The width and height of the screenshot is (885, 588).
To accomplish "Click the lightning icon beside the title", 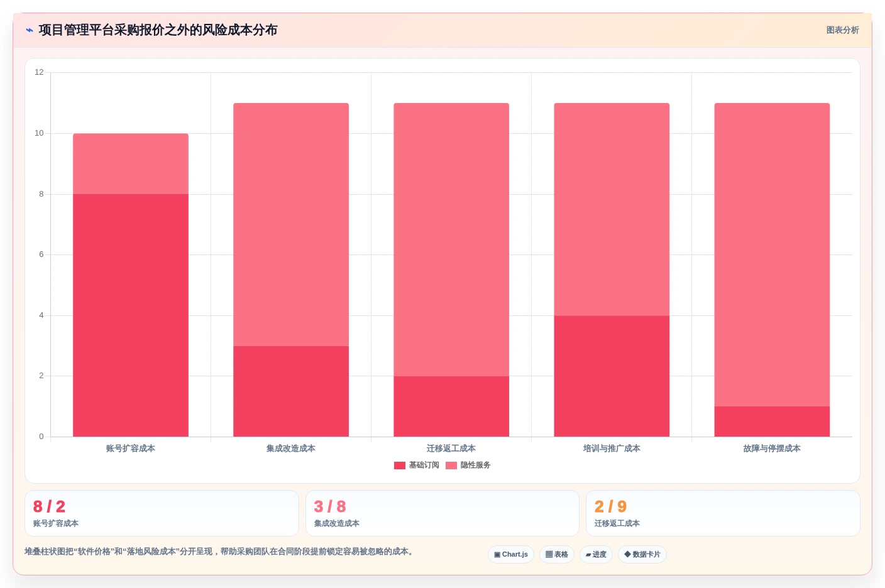I will tap(29, 30).
